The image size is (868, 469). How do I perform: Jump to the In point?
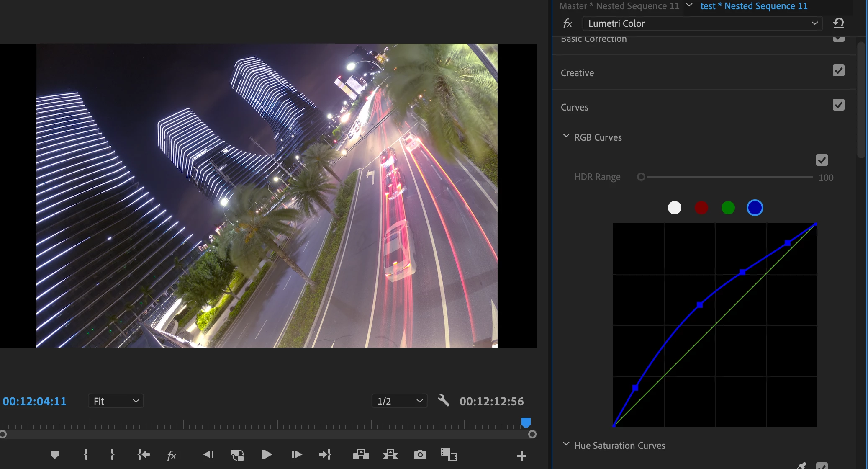point(144,455)
